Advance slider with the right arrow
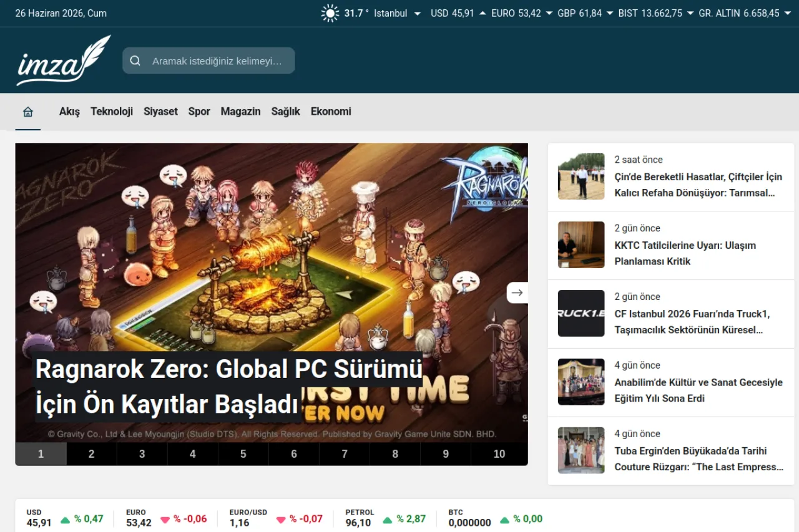The width and height of the screenshot is (799, 532). [517, 293]
